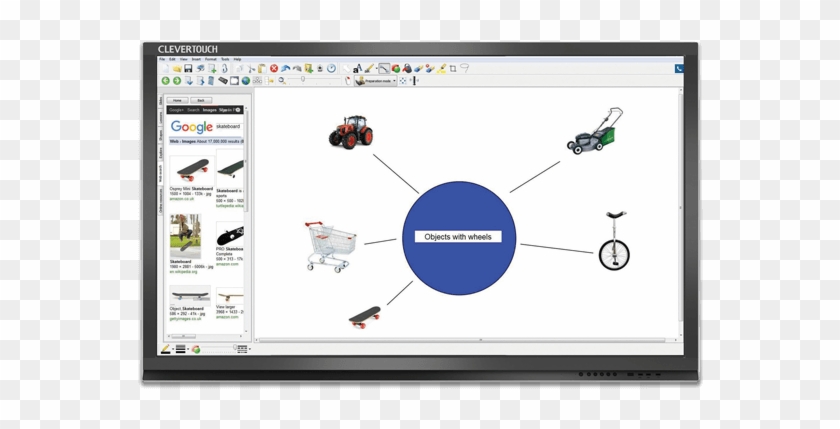
Task: Select the Object Skateboard thumbnail
Action: (190, 295)
